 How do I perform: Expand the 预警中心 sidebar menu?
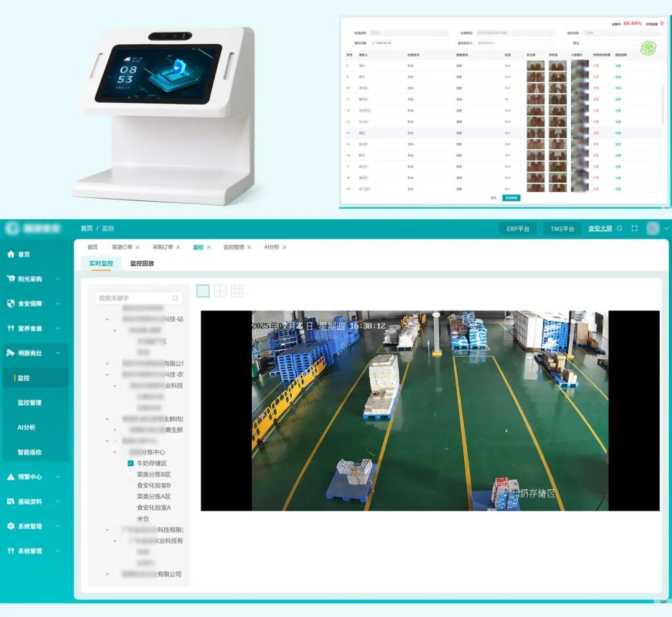tap(58, 477)
